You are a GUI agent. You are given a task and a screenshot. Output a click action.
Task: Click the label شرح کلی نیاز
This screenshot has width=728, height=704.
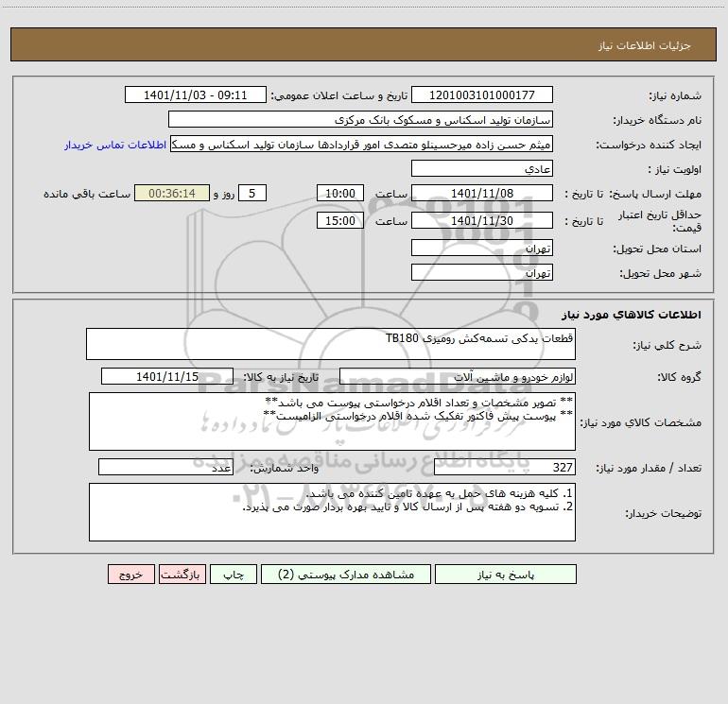point(667,346)
